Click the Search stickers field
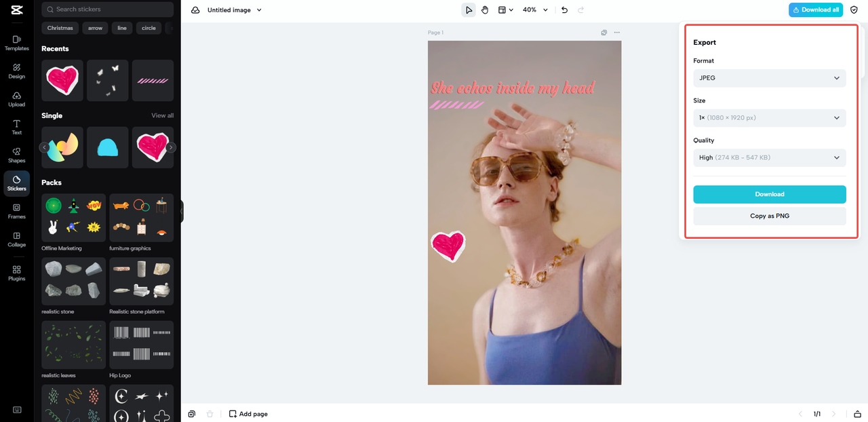Screen dimensions: 868x422 point(107,9)
